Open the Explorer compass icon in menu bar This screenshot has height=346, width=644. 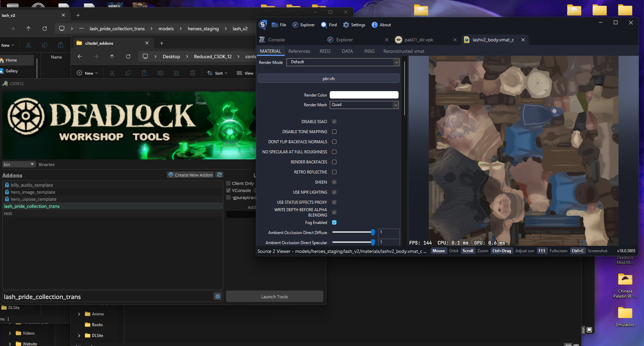point(295,25)
